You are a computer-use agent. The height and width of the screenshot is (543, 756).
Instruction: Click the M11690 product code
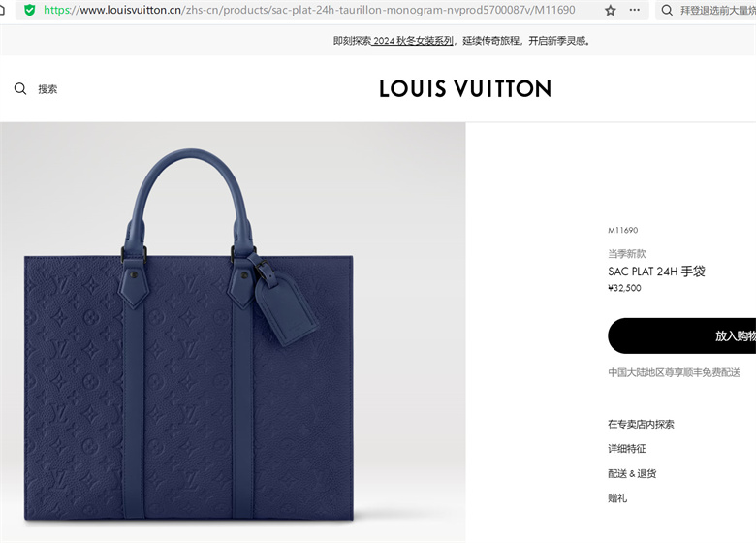623,231
